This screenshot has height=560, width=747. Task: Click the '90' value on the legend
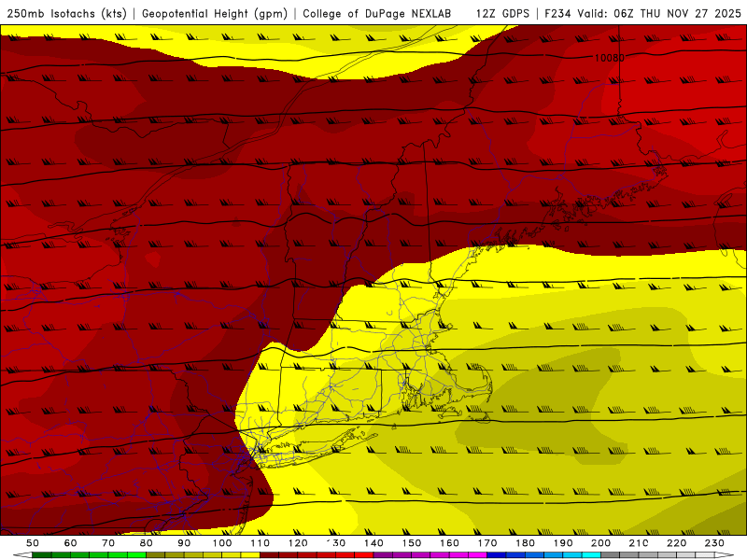click(x=184, y=543)
